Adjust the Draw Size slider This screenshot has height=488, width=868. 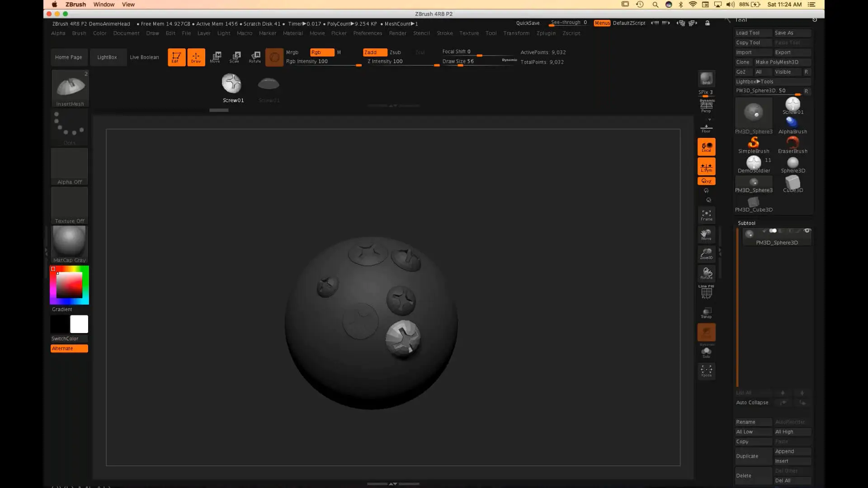click(479, 62)
